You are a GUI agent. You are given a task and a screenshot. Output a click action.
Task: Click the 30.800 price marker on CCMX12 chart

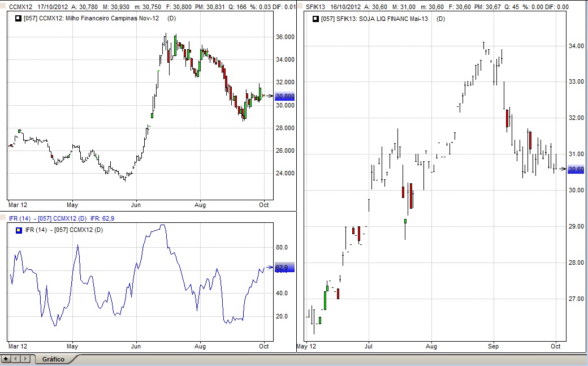click(x=284, y=97)
